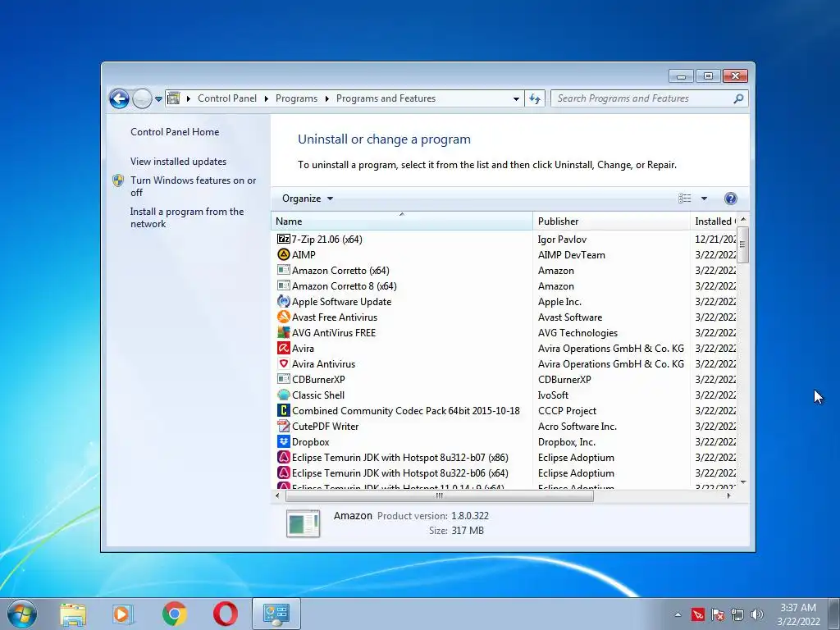The image size is (840, 630).
Task: Click the scroll down arrow of list
Action: [x=743, y=482]
